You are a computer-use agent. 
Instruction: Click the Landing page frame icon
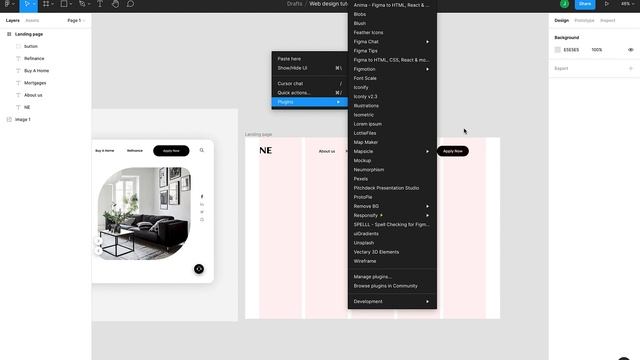9,34
